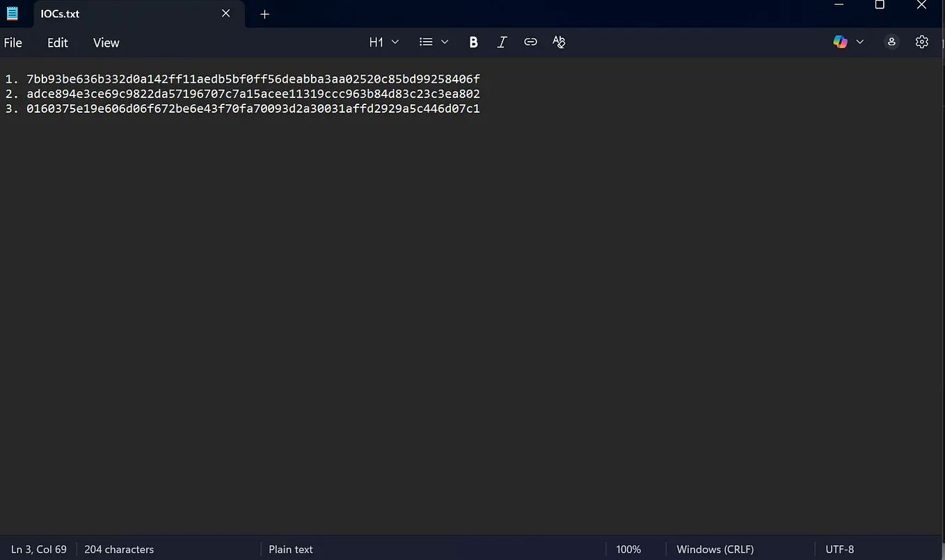Expand the H1 heading dropdown
Screen dimensions: 945x560
pyautogui.click(x=384, y=42)
